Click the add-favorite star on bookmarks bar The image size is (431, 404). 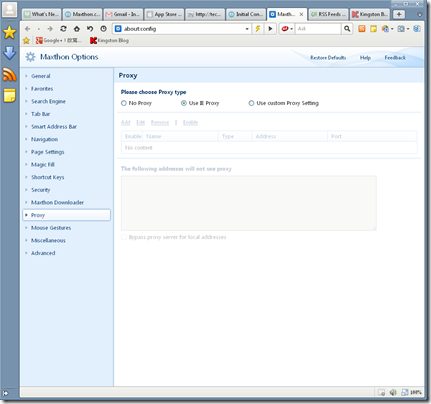pos(26,41)
